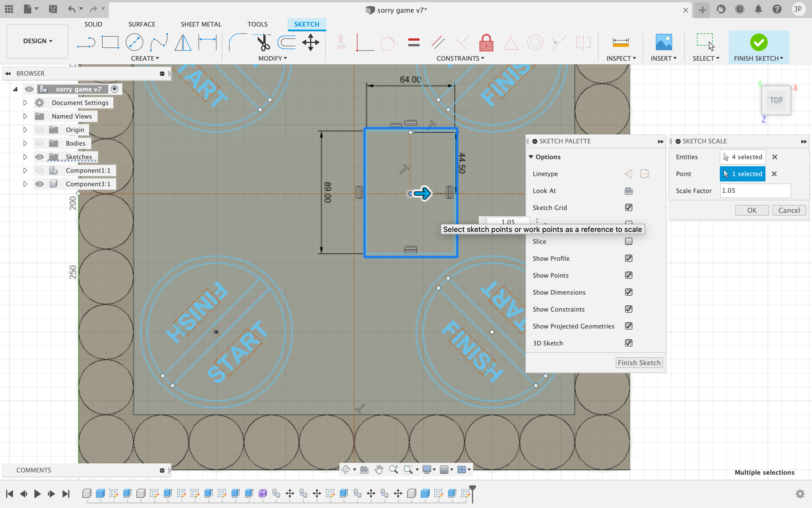Cancel the Sketch Scale dialog
Viewport: 812px width, 508px height.
click(789, 210)
